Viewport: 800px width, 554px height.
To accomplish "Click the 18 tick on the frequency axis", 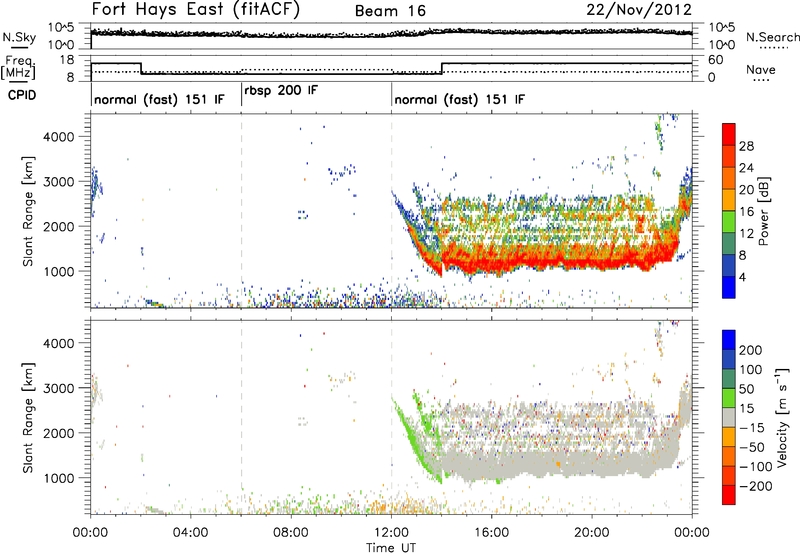I will coord(67,60).
